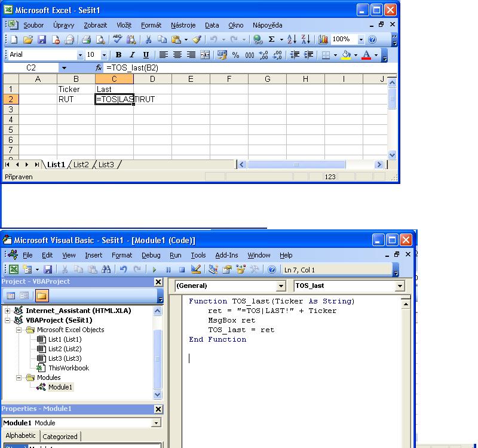The width and height of the screenshot is (478, 448).
Task: Open the Arial font name dropdown
Action: pyautogui.click(x=80, y=55)
